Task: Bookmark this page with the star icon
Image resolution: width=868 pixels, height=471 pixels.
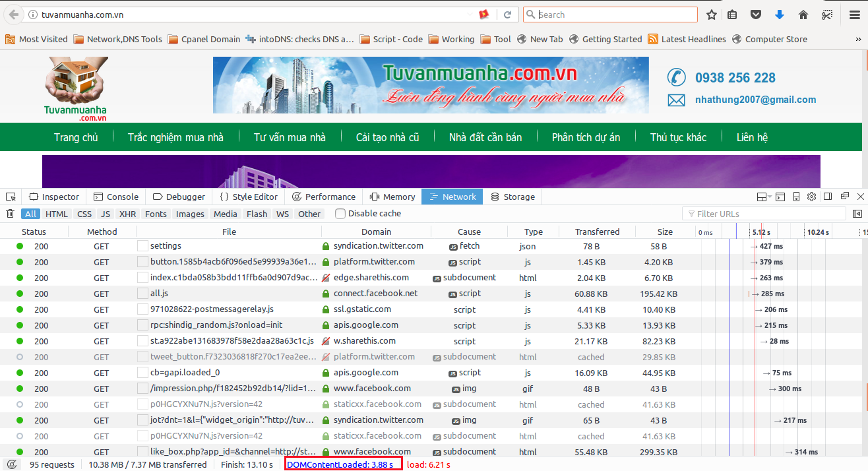Action: point(712,15)
